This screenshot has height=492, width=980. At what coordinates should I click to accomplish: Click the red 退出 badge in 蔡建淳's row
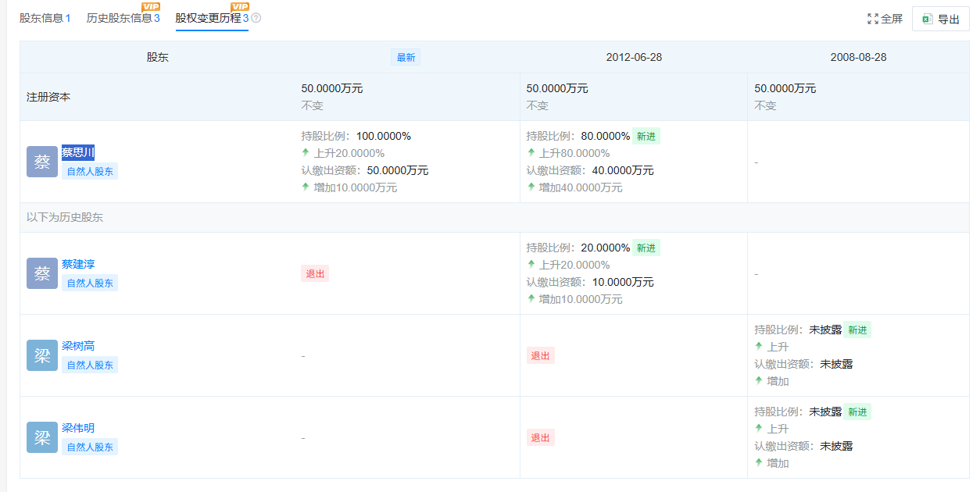click(315, 273)
